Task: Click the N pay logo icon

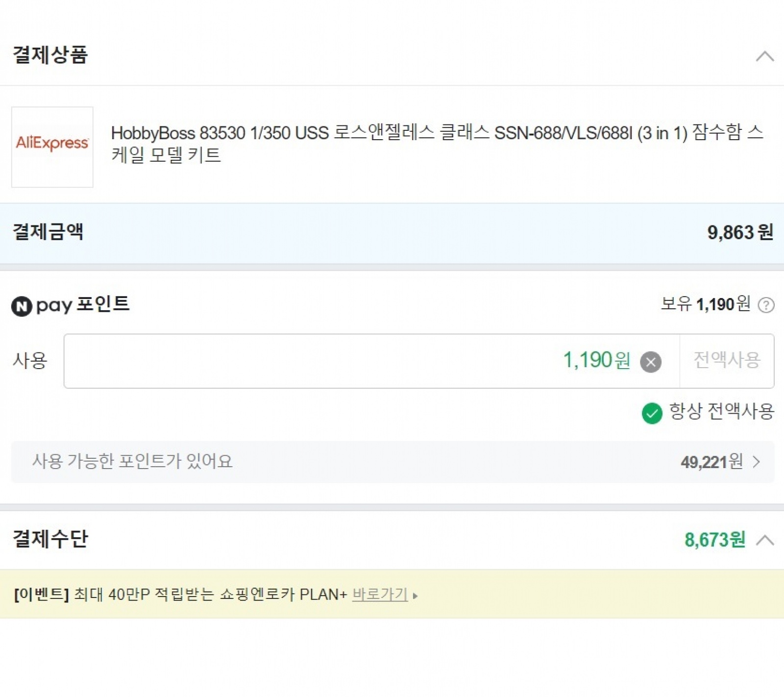Action: coord(22,306)
